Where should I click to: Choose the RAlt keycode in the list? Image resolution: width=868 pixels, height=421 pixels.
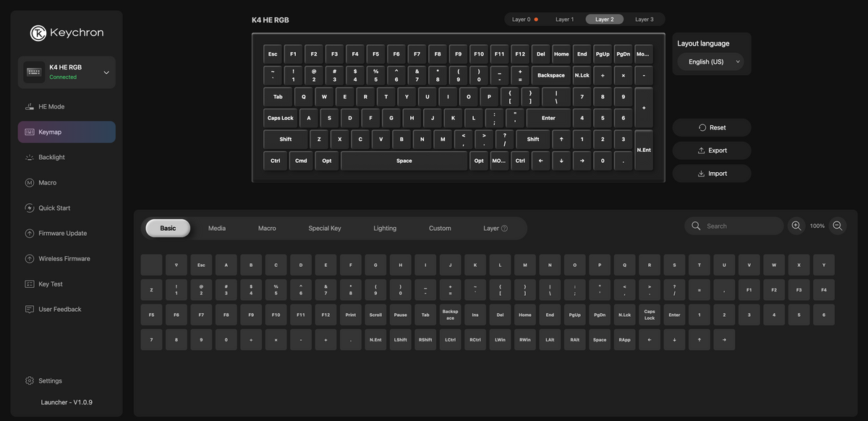pyautogui.click(x=575, y=340)
